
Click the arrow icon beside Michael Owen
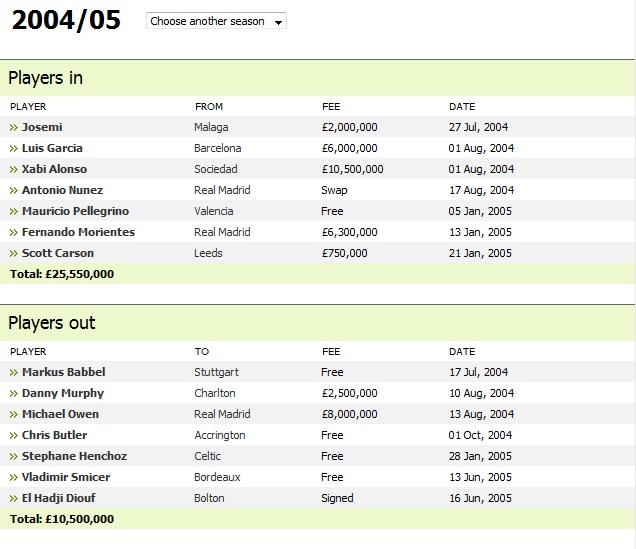[x=14, y=414]
